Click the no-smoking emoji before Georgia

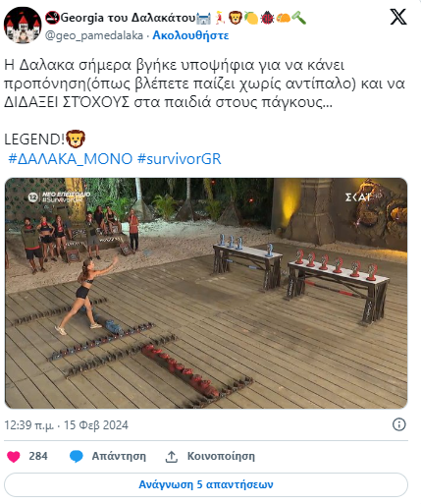(52, 18)
